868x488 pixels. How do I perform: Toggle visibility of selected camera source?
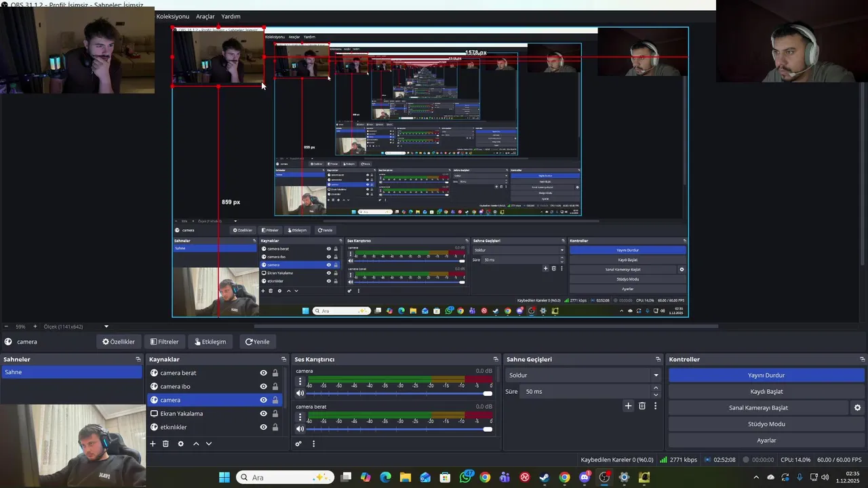tap(263, 400)
